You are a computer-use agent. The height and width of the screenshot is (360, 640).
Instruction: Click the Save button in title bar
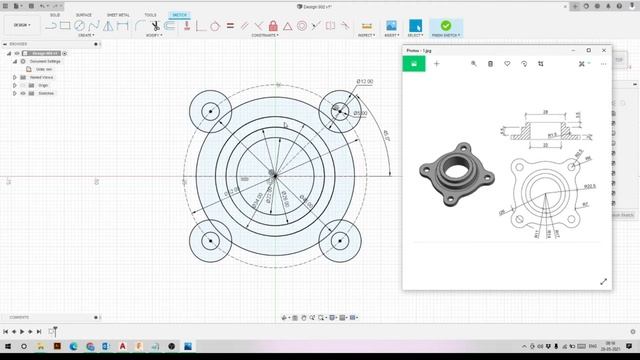[x=31, y=6]
